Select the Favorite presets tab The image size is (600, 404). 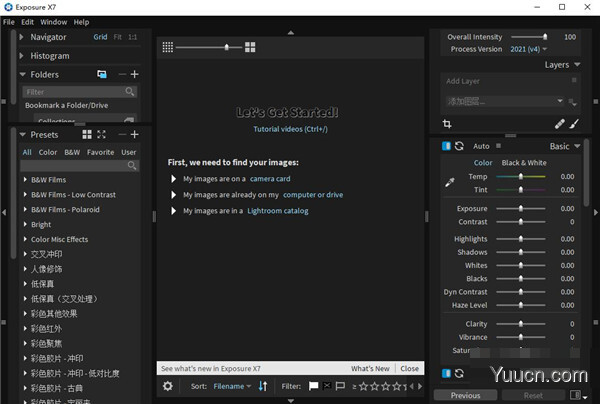tap(101, 152)
